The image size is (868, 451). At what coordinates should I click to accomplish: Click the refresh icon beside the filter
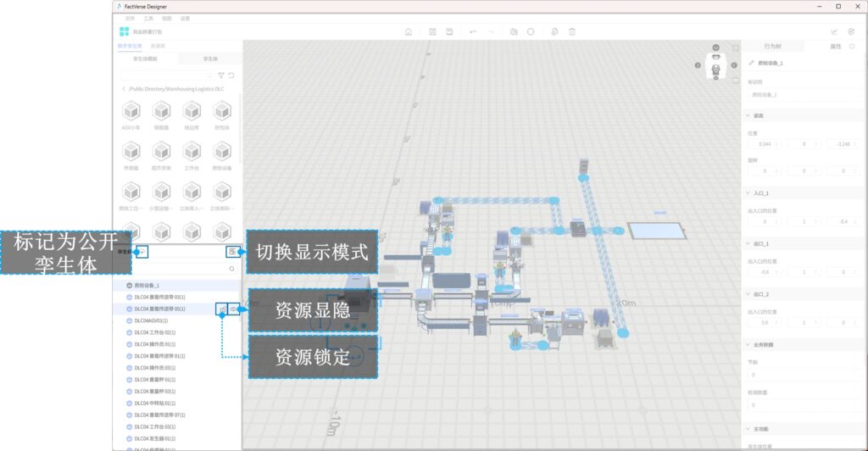231,75
